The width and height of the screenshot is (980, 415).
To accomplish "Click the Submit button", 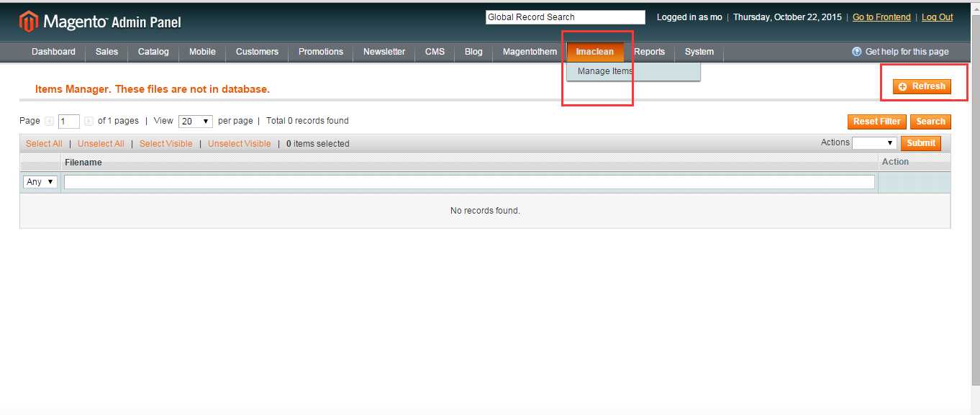I will point(921,143).
